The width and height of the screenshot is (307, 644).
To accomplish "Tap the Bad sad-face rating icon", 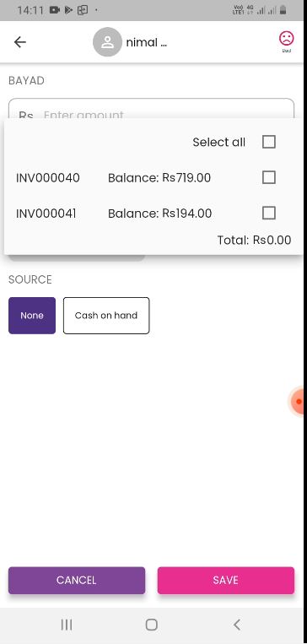I will click(287, 41).
